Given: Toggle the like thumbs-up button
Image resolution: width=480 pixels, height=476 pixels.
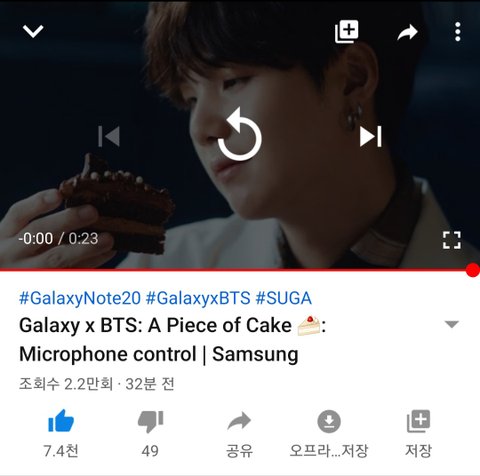Looking at the screenshot, I should [61, 433].
